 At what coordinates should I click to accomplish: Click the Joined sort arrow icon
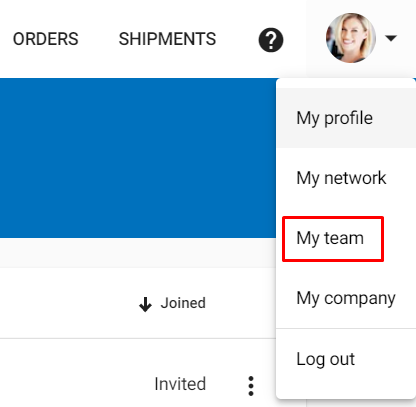(x=145, y=304)
